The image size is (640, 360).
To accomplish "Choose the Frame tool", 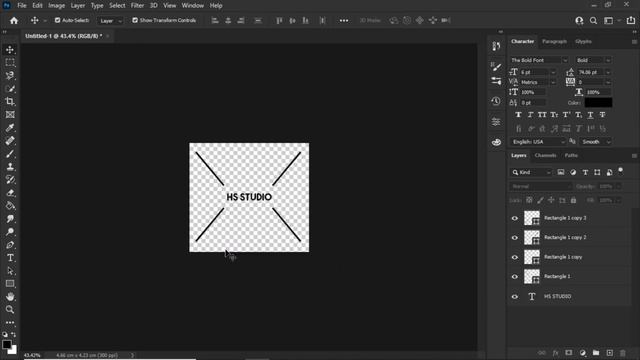I will (10, 115).
